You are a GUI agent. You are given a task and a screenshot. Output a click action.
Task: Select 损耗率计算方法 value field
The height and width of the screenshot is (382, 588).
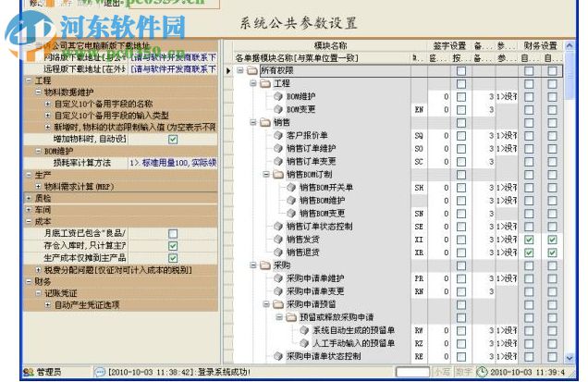click(173, 163)
